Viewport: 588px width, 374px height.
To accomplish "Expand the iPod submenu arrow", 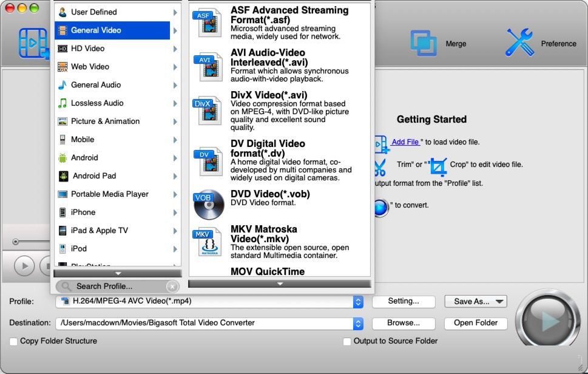I will tap(175, 249).
